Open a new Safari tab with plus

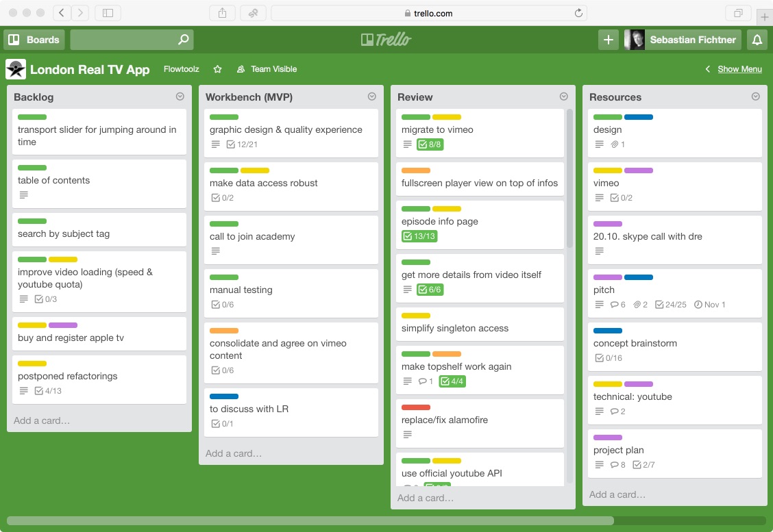765,16
